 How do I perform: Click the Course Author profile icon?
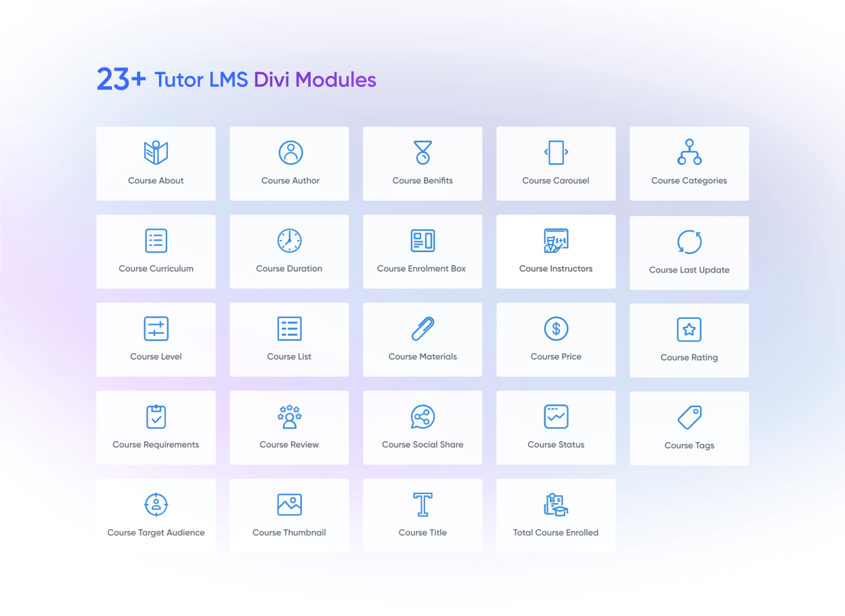(289, 152)
